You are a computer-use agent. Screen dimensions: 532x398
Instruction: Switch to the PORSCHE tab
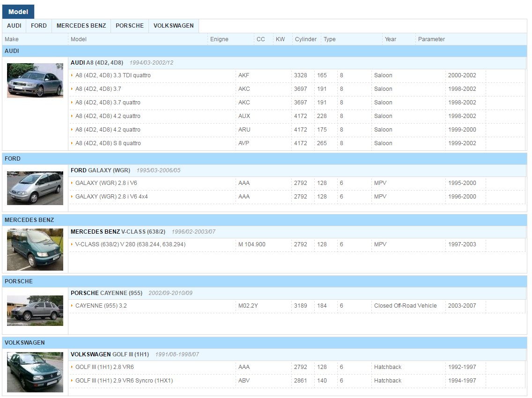(x=130, y=26)
